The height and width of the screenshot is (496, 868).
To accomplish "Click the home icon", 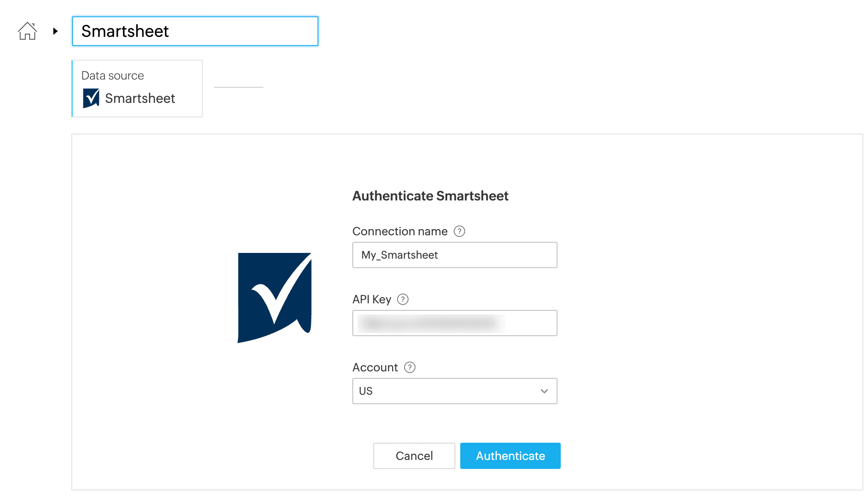I will coord(27,31).
